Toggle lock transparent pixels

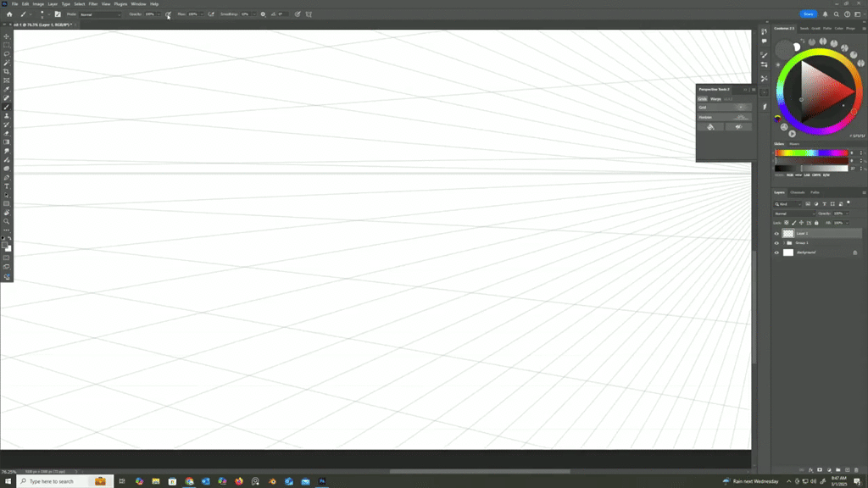point(787,223)
